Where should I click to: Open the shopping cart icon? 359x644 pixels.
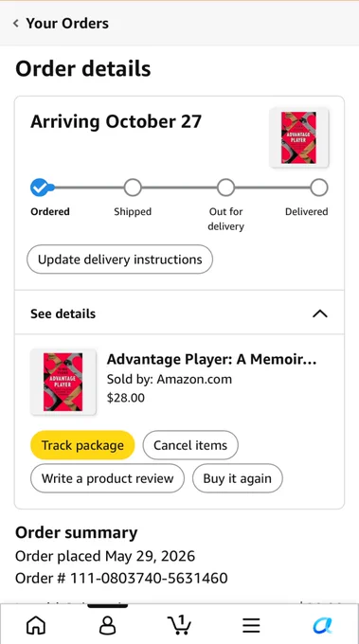180,624
